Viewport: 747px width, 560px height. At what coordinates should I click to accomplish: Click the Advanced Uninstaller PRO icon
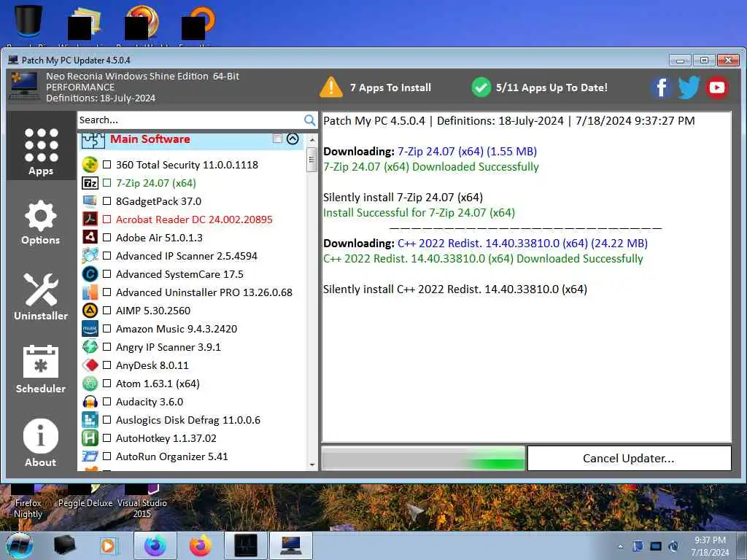pyautogui.click(x=90, y=292)
